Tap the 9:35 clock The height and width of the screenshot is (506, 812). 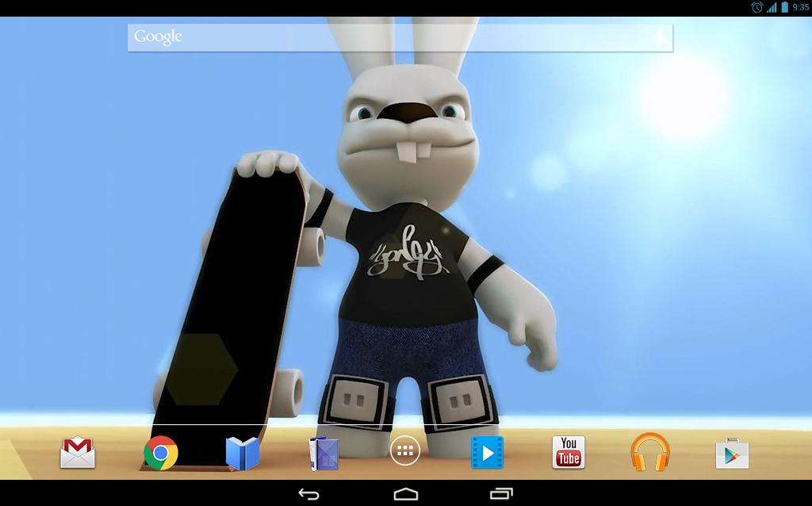pyautogui.click(x=801, y=8)
